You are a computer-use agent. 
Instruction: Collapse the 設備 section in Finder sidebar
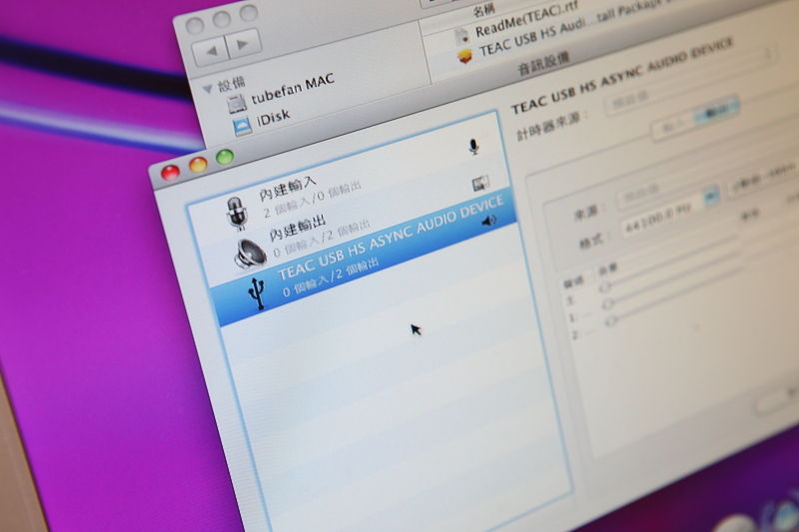pos(208,90)
